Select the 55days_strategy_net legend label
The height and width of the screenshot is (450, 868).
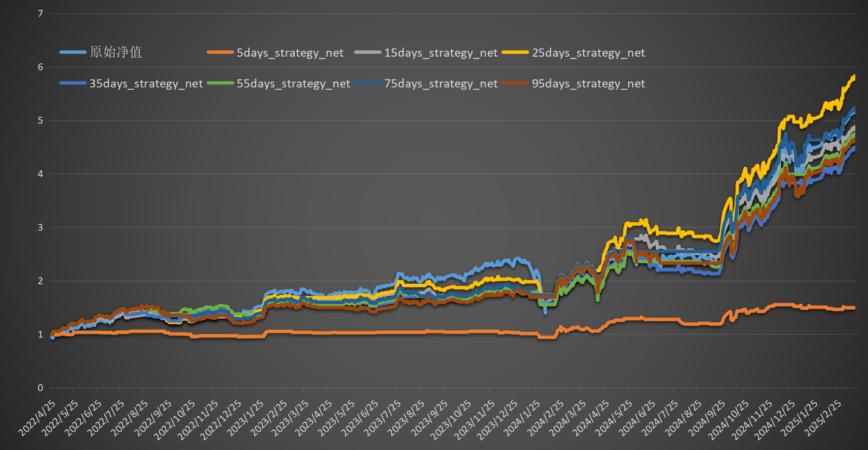(x=294, y=84)
